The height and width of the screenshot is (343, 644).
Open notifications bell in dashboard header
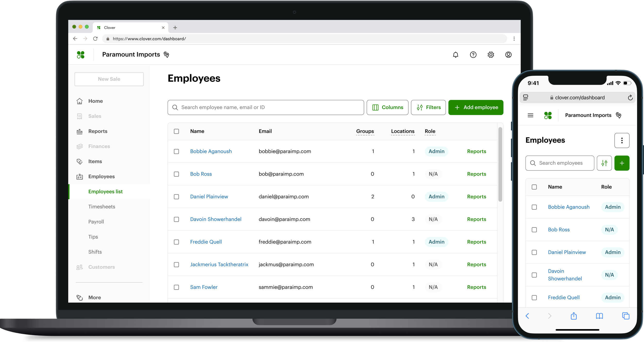tap(455, 55)
